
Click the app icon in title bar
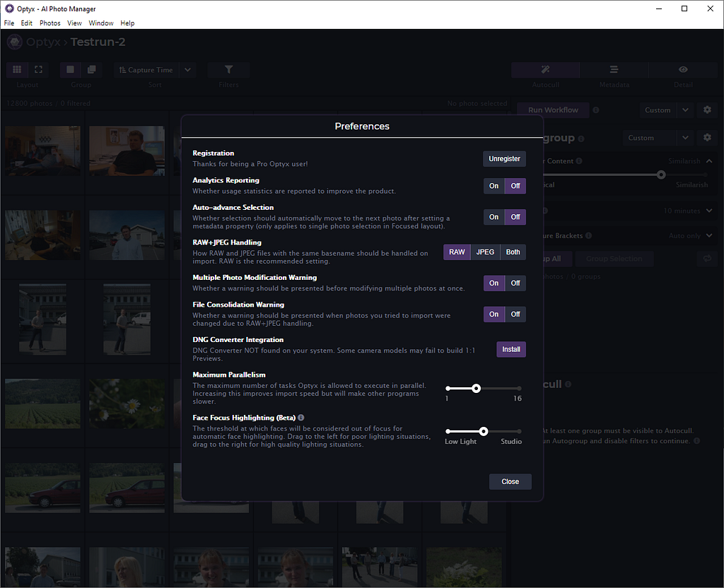point(9,8)
